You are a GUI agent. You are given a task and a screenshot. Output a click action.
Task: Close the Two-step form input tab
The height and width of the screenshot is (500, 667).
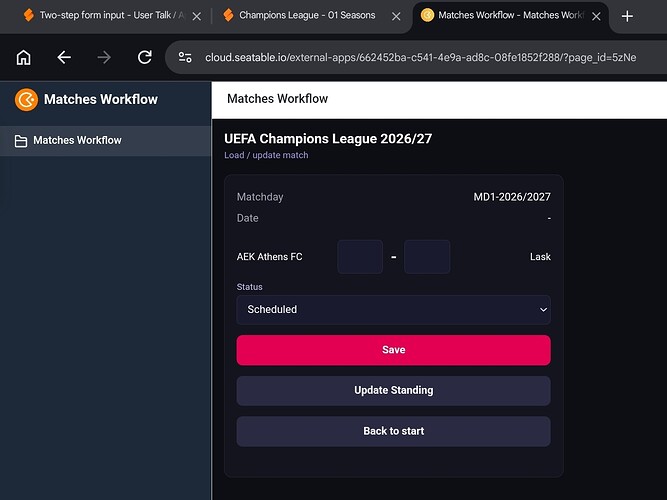point(197,17)
